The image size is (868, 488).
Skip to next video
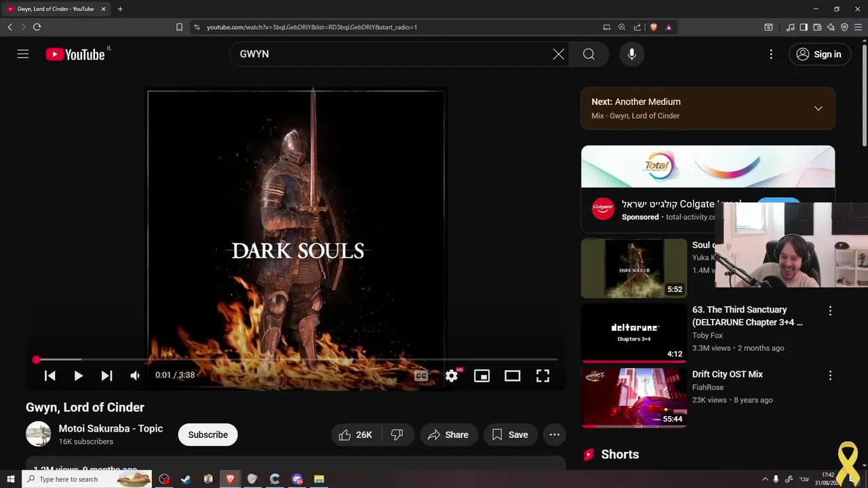point(106,375)
